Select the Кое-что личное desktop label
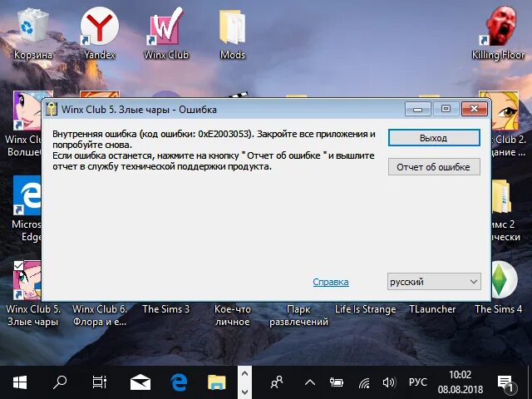This screenshot has height=399, width=532. 233,315
